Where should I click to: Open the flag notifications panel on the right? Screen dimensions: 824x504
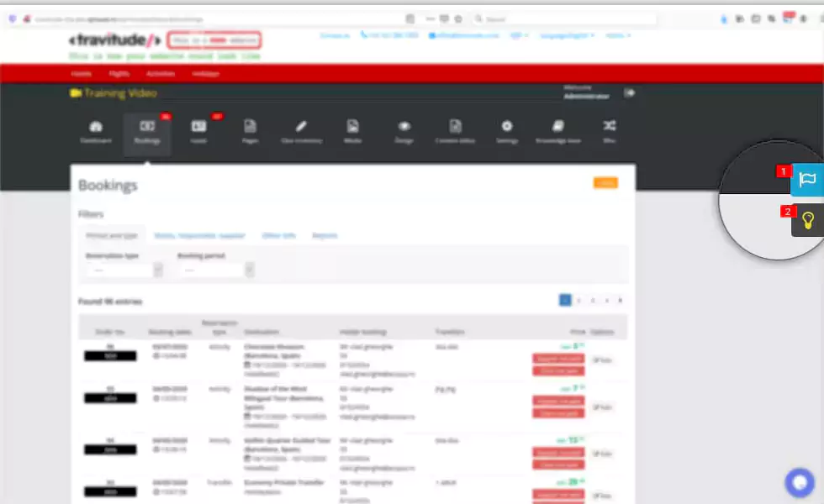tap(806, 179)
